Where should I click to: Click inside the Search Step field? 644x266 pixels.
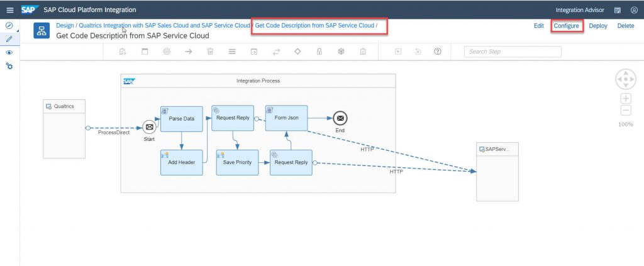513,52
